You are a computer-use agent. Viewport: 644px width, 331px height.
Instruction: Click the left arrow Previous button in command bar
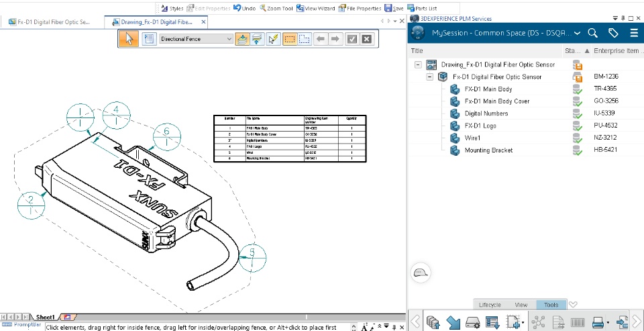pyautogui.click(x=321, y=39)
